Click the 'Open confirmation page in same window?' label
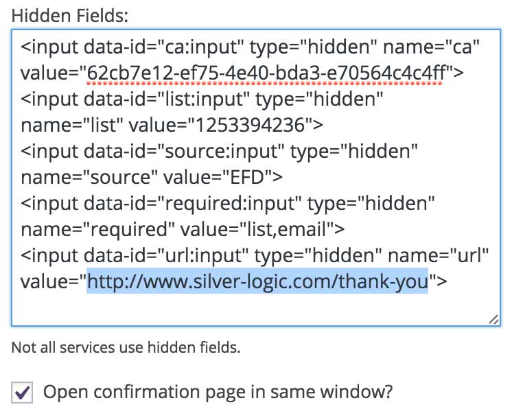Image resolution: width=512 pixels, height=420 pixels. [218, 393]
